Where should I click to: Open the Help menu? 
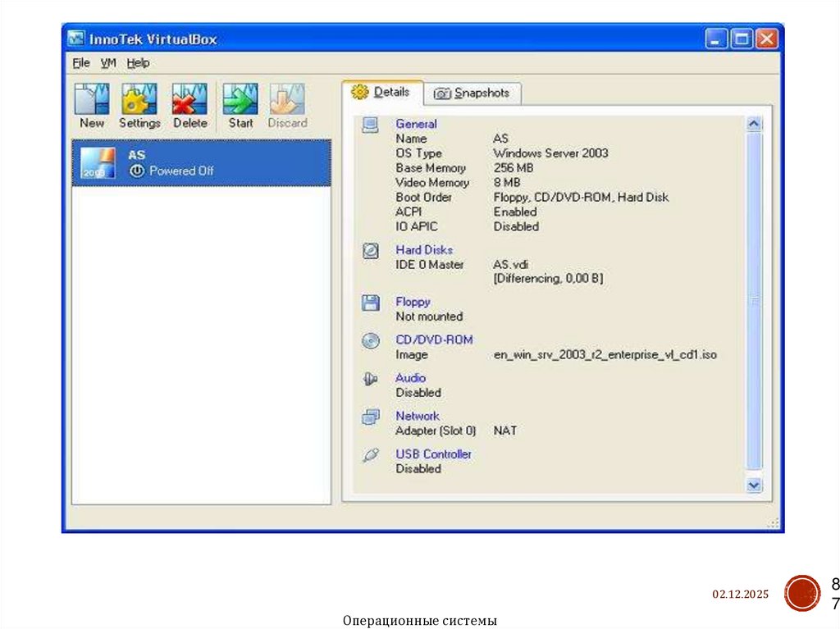[138, 62]
